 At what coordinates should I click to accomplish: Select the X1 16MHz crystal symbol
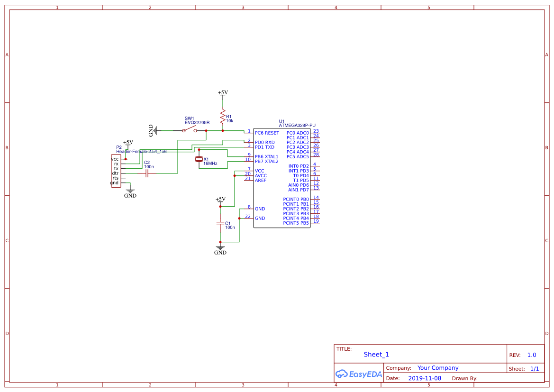pos(199,159)
